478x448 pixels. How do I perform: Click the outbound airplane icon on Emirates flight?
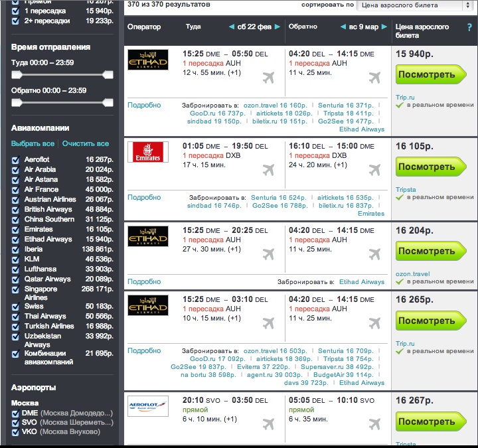(x=269, y=171)
